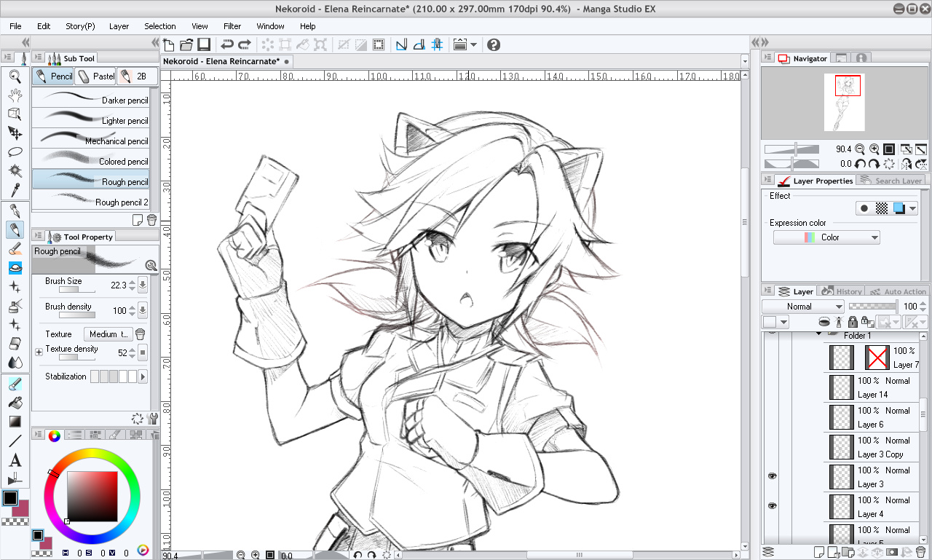Toggle Lock layer icon in Layer panel
The width and height of the screenshot is (932, 560).
(x=853, y=322)
